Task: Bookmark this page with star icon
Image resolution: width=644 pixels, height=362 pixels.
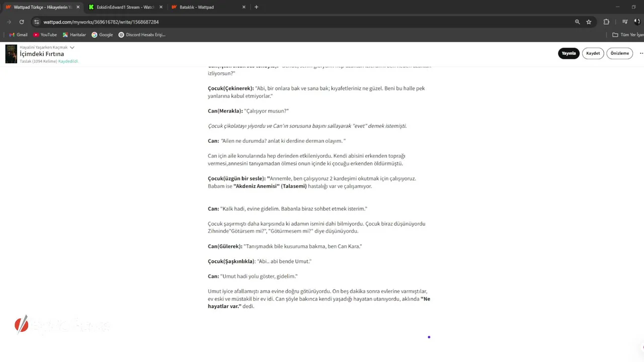Action: pos(589,22)
